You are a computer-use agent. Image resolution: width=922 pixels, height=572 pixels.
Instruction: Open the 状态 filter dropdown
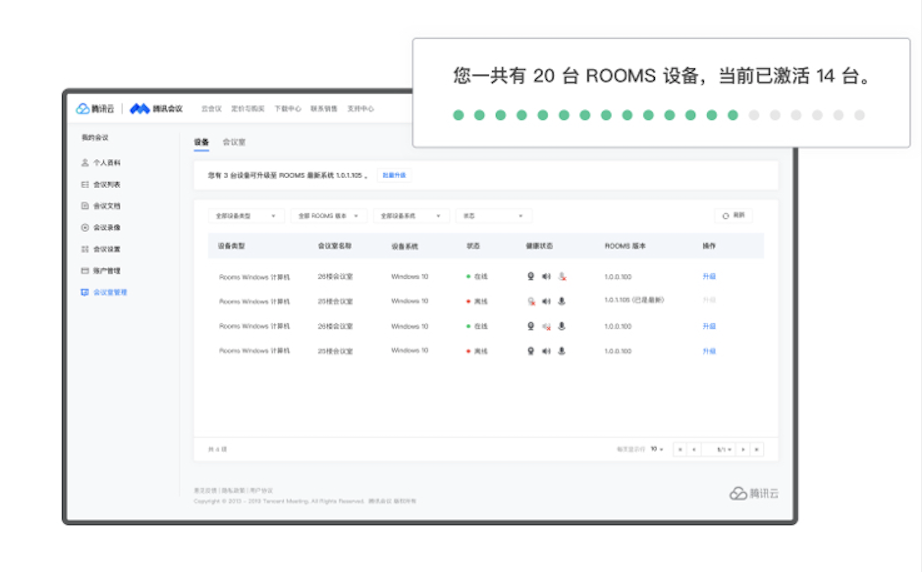[493, 216]
